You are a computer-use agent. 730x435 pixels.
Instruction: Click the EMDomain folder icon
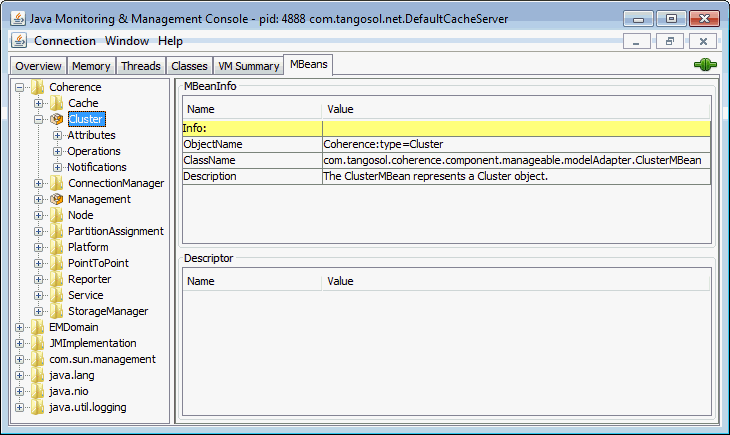(38, 327)
